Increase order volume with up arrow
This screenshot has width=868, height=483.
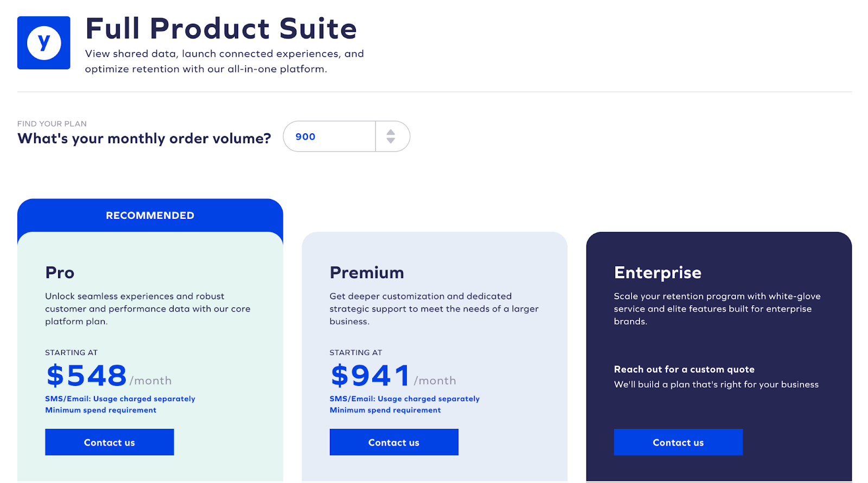click(391, 132)
